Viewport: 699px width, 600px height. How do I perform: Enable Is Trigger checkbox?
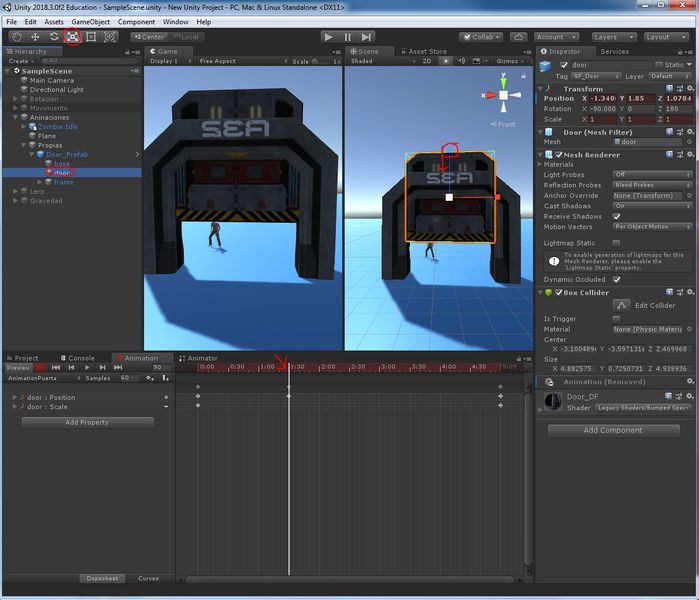point(617,319)
